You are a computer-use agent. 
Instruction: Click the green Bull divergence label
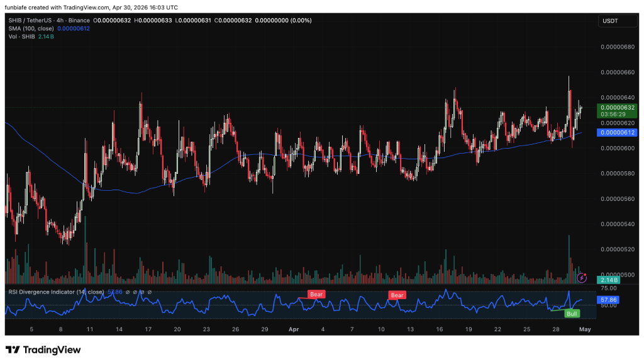[572, 313]
